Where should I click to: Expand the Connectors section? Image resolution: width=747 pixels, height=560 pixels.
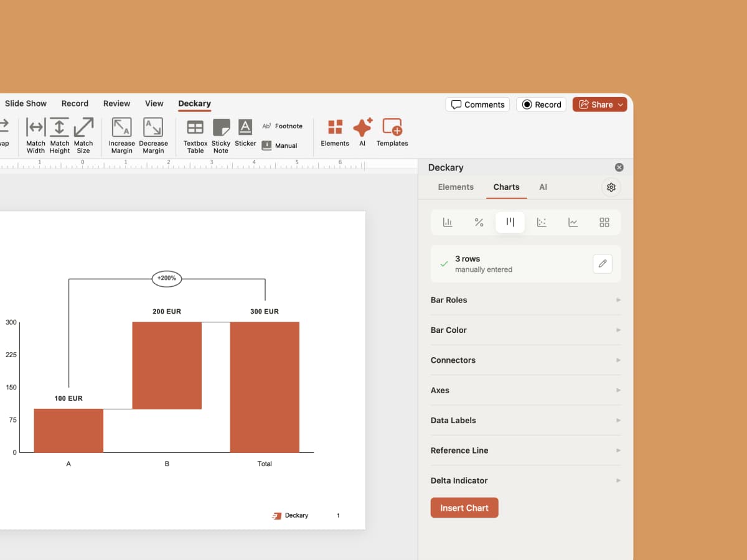(526, 360)
